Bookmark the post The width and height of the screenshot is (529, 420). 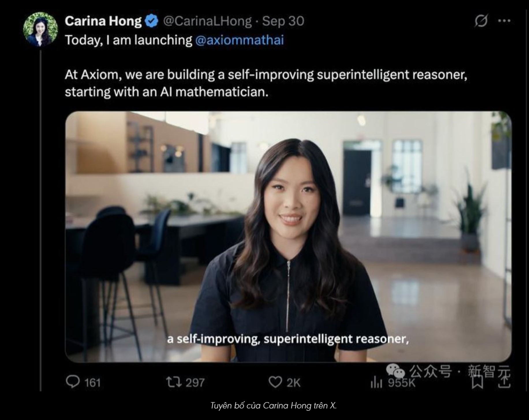tap(477, 383)
